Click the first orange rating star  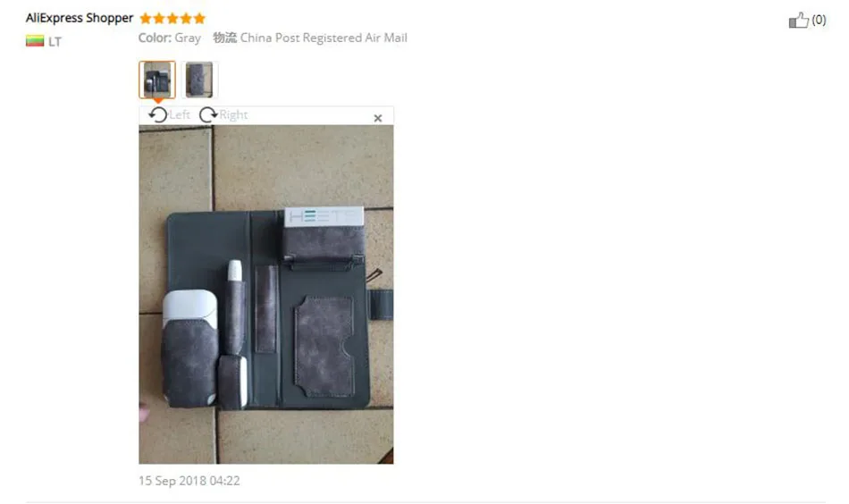coord(146,19)
